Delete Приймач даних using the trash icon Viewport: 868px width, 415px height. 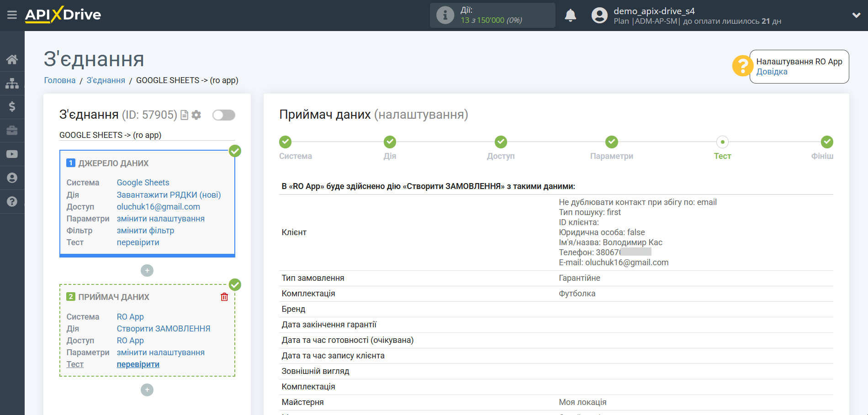224,297
